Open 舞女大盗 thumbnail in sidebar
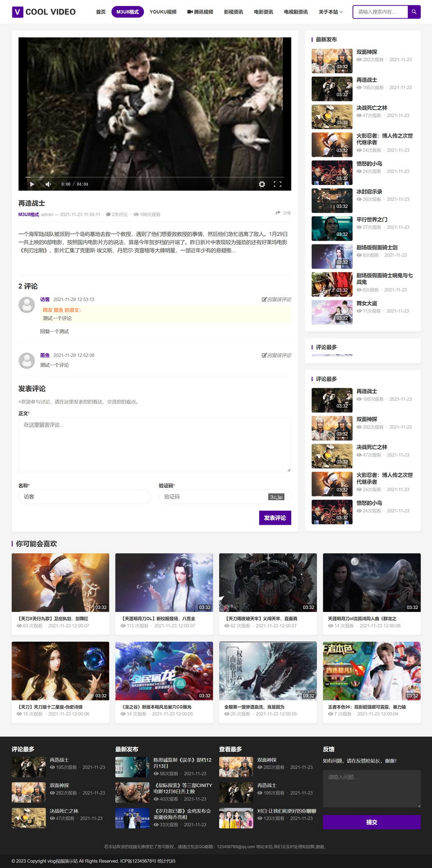432x868 pixels. 332,312
